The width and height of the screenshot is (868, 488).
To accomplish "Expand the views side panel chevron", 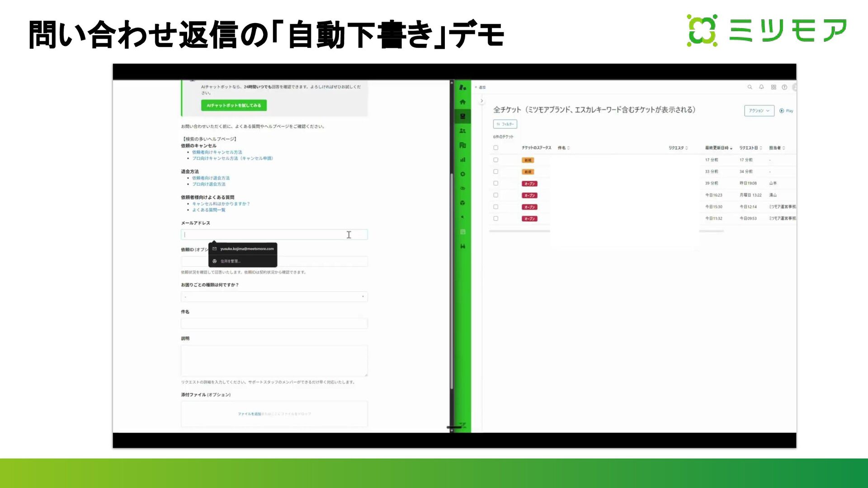I will coord(482,101).
